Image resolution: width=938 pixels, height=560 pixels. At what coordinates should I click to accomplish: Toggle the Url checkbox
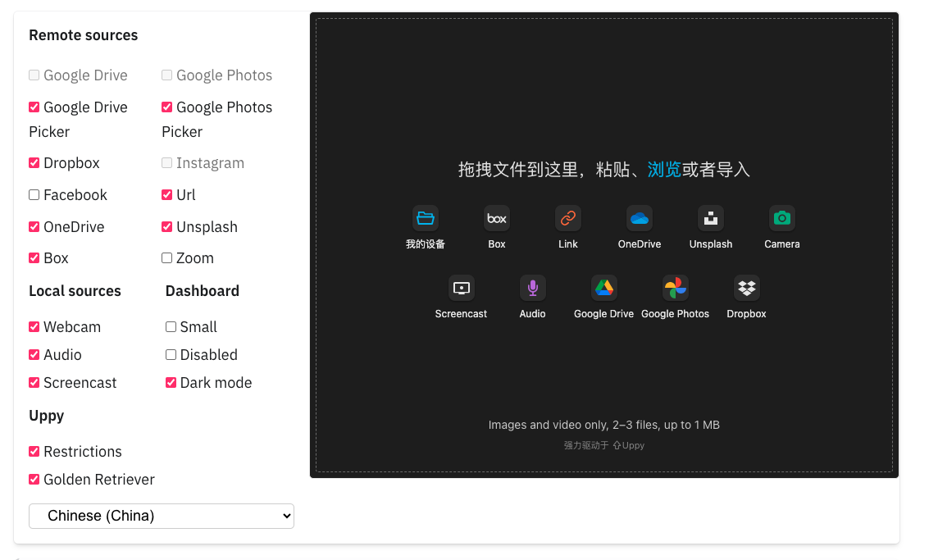pyautogui.click(x=167, y=195)
